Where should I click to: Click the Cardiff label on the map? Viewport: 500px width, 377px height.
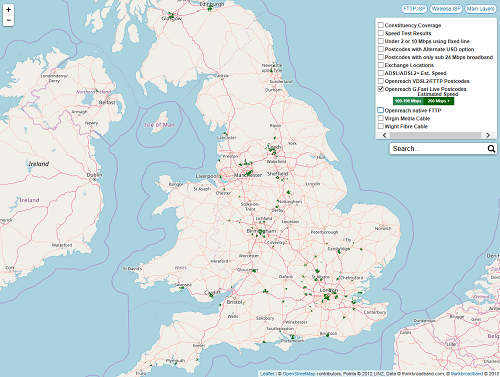pos(212,293)
